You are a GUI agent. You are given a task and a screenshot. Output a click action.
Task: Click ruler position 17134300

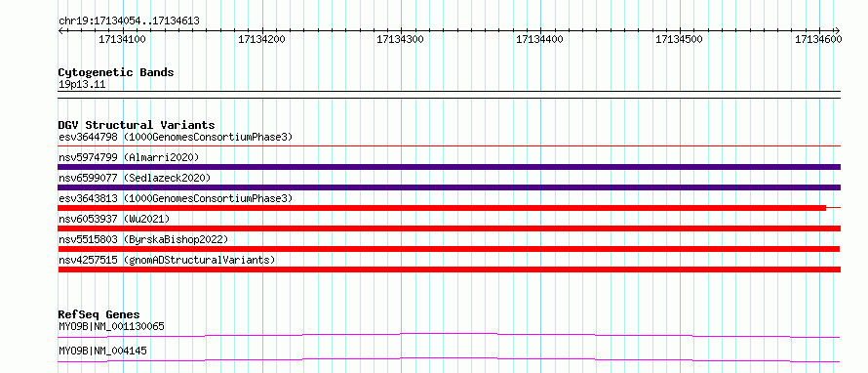[400, 39]
